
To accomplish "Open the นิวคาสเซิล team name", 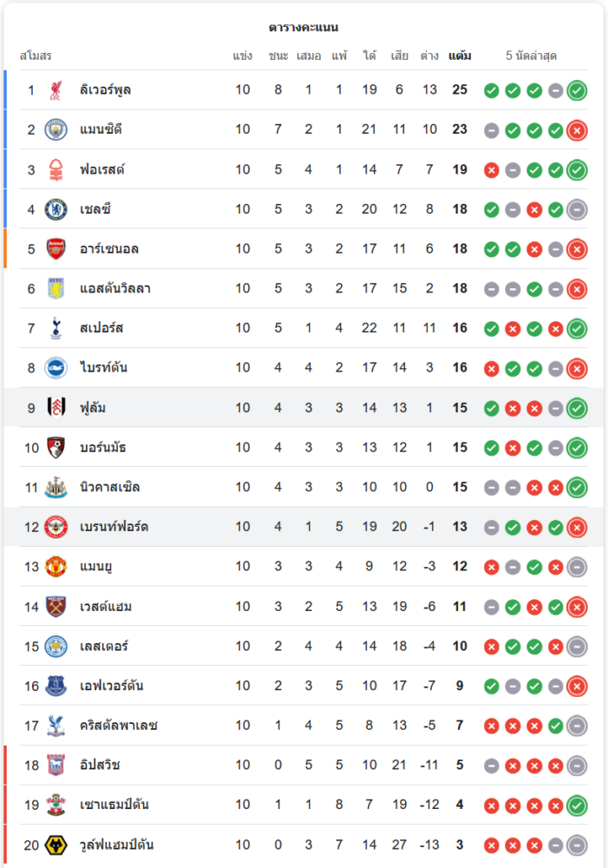I will coord(109,487).
